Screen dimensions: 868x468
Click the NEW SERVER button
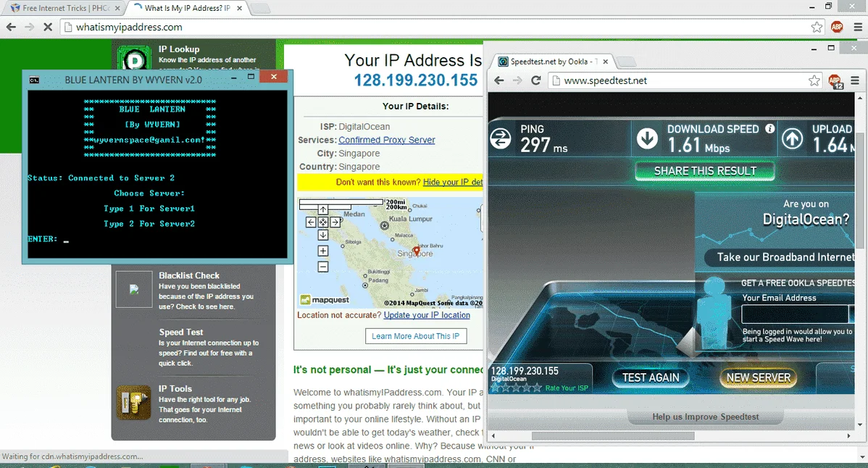(x=759, y=378)
